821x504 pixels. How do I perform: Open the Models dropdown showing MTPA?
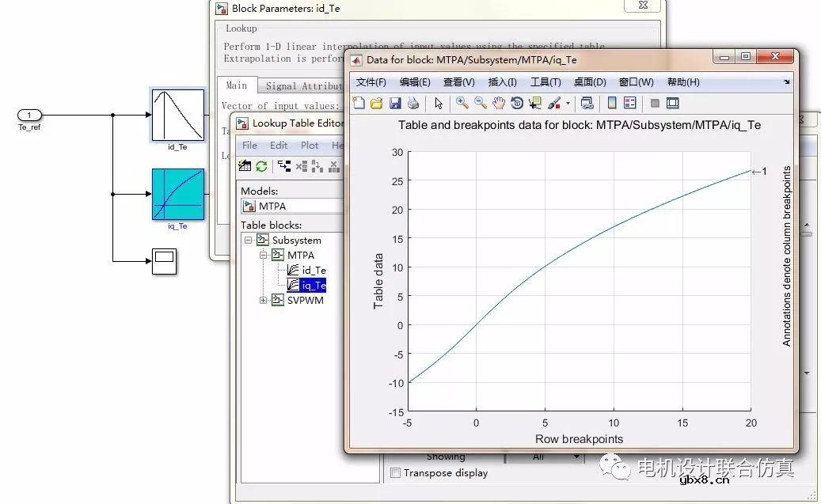[x=293, y=206]
